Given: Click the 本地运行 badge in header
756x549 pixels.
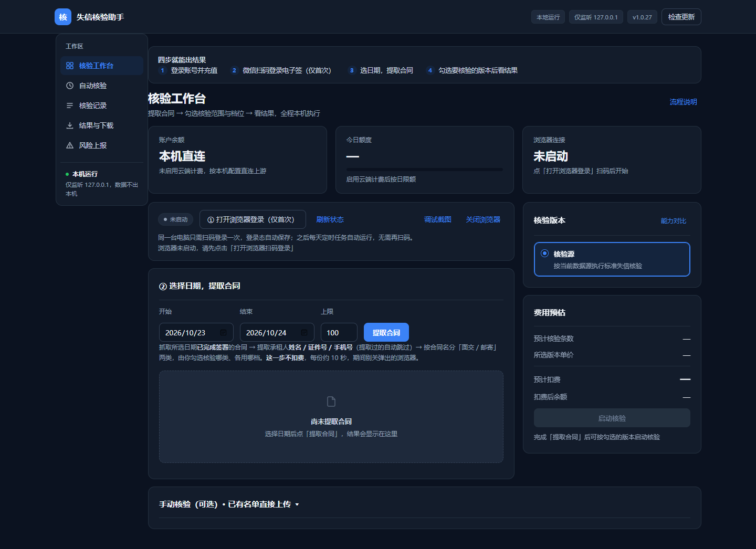Looking at the screenshot, I should point(548,17).
